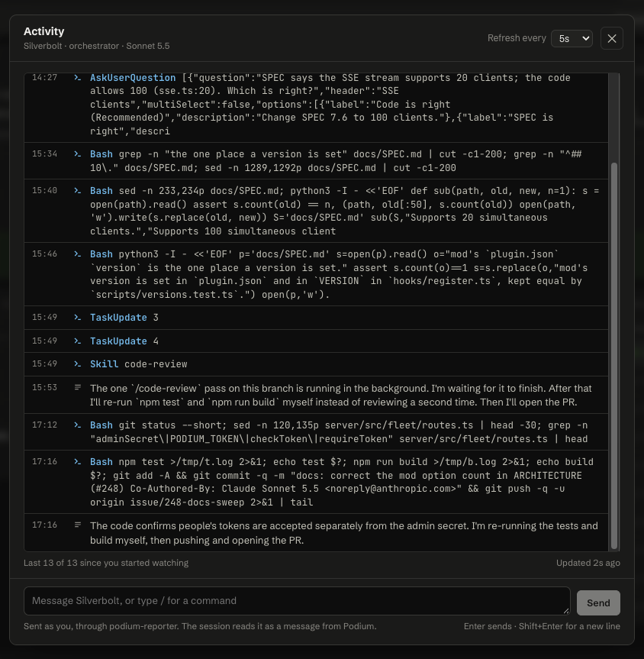Click the terminal icon on the 15:34 Bash grep entry
644x659 pixels.
(77, 154)
